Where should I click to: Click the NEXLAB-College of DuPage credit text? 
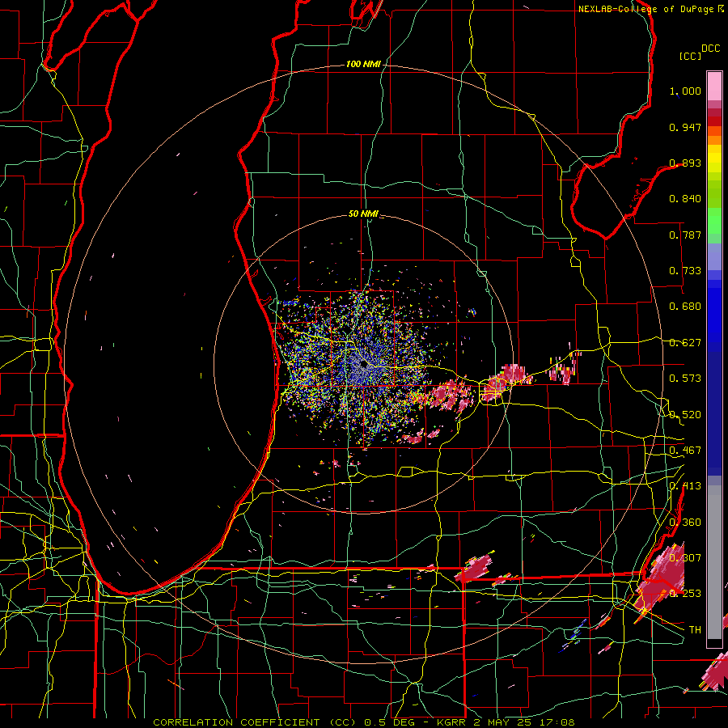pos(645,9)
